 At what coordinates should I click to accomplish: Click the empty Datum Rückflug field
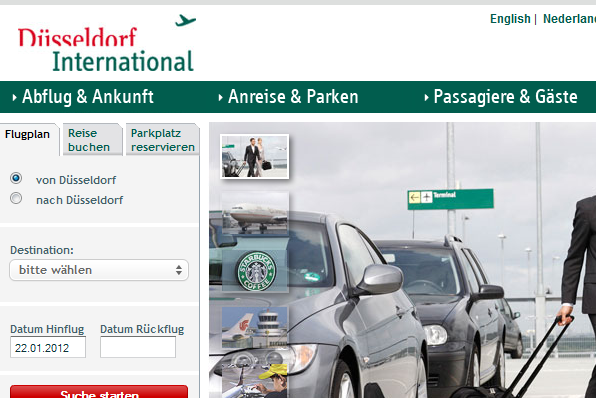138,347
